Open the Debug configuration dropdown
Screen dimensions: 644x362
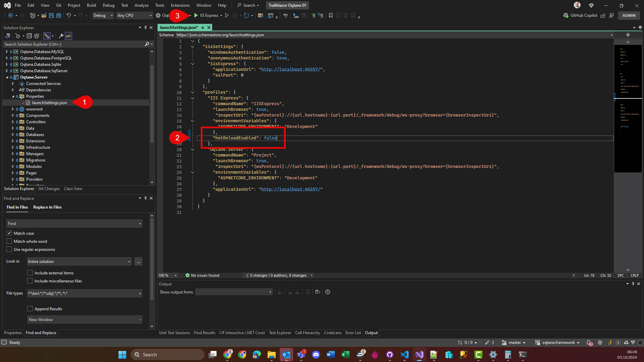point(103,15)
